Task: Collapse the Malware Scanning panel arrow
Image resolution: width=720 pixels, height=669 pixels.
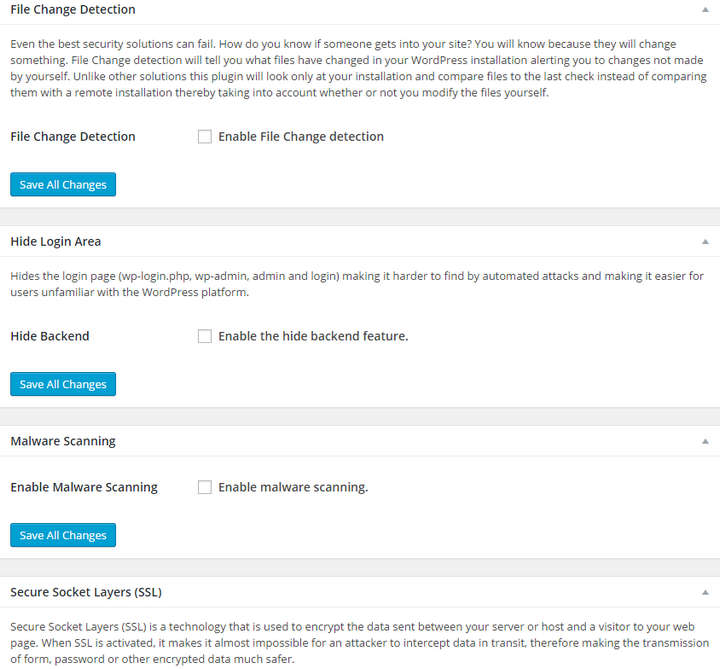Action: coord(705,441)
